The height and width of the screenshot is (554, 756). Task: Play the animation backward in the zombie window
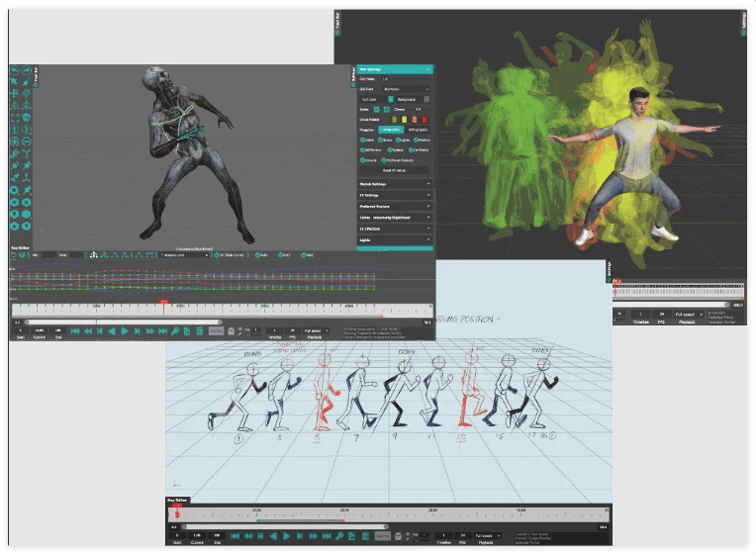point(112,330)
